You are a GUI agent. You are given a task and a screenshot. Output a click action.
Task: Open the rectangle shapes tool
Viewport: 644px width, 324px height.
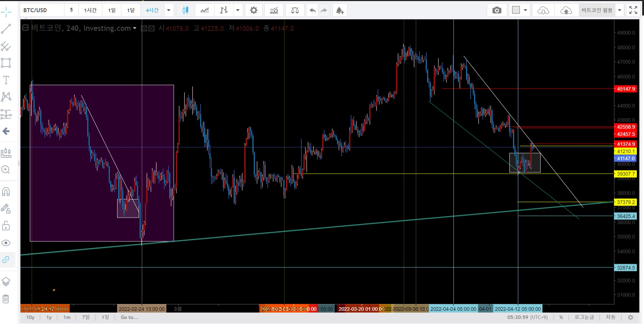click(x=6, y=63)
